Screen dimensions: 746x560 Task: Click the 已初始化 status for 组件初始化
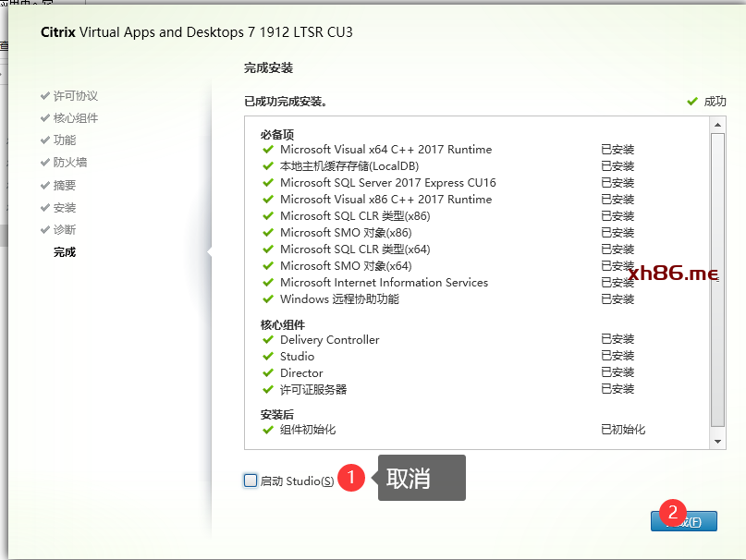click(623, 430)
